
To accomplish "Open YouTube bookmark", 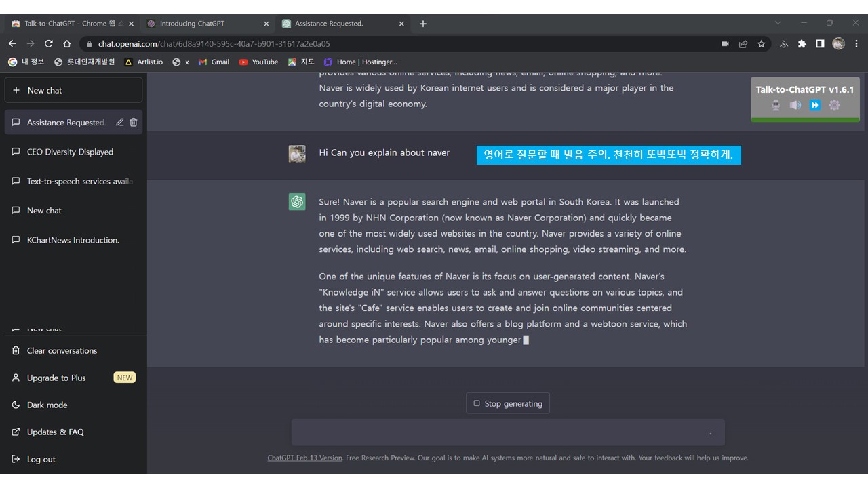I will pos(258,62).
